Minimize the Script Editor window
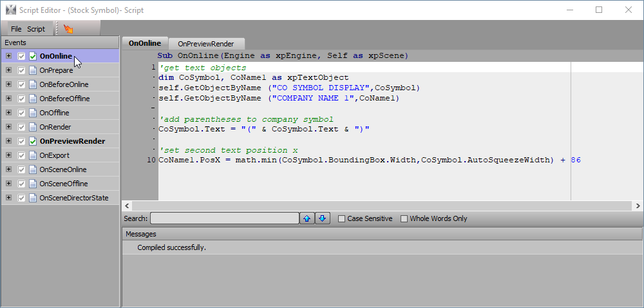Screen dimensions: 644x308 tap(570, 10)
